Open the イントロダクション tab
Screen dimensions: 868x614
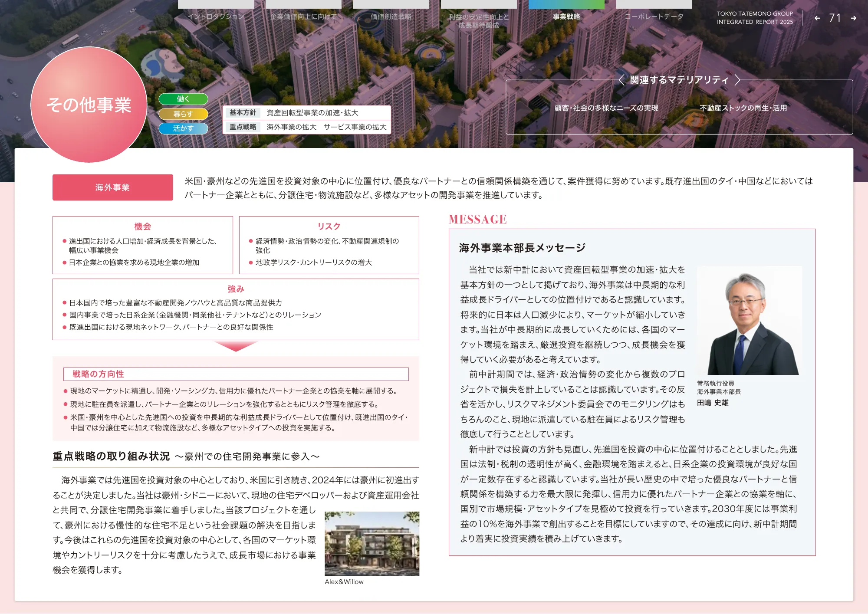click(216, 16)
